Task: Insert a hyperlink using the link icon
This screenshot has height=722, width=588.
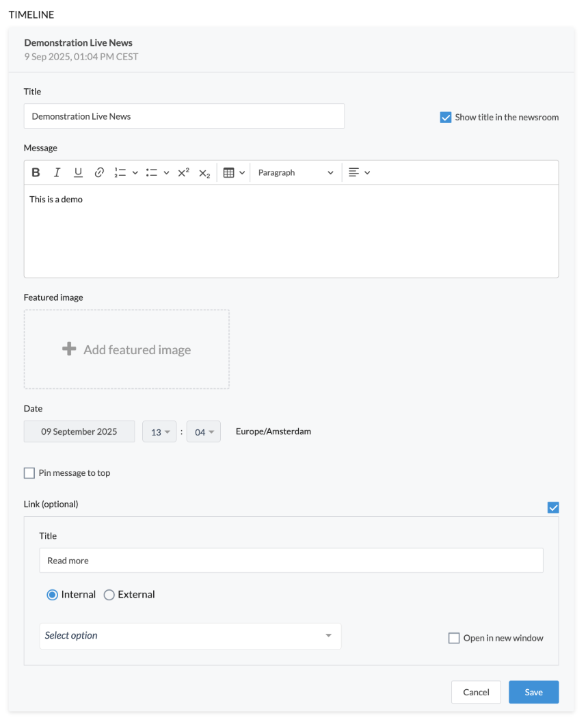Action: pos(99,173)
